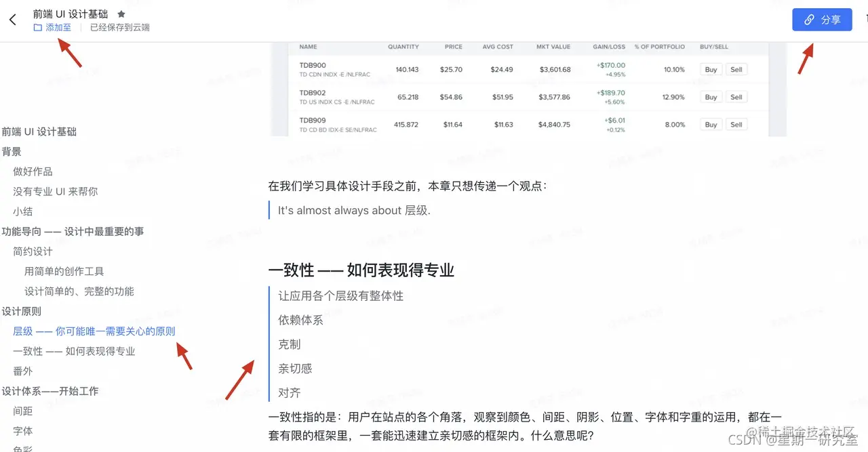Click the QUANTITY column header
Image resolution: width=868 pixels, height=452 pixels.
click(403, 47)
